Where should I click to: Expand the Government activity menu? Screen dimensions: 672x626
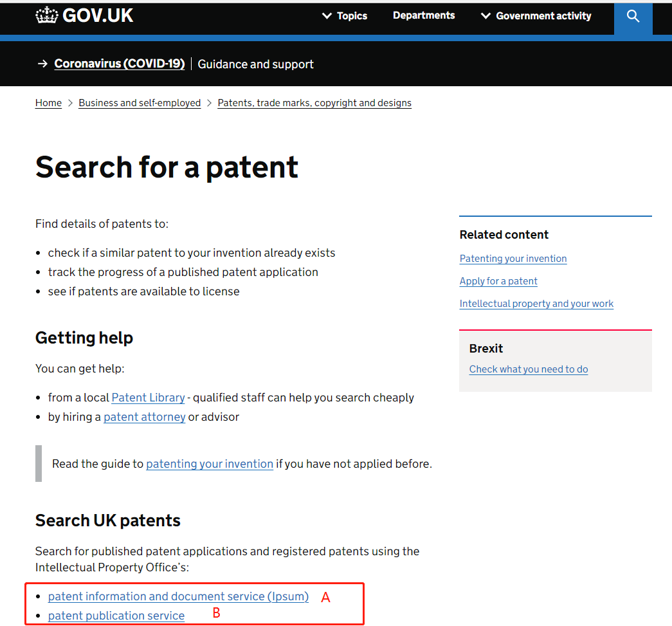pos(536,16)
